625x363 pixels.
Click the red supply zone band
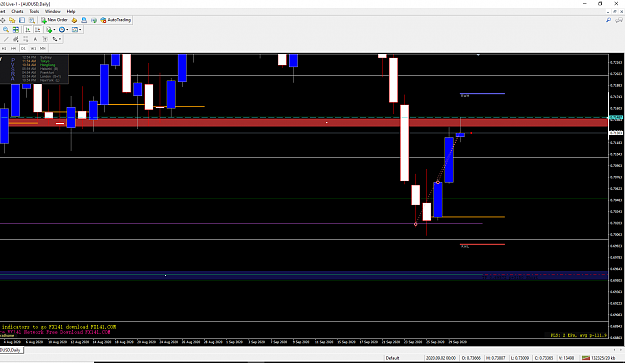pyautogui.click(x=304, y=122)
